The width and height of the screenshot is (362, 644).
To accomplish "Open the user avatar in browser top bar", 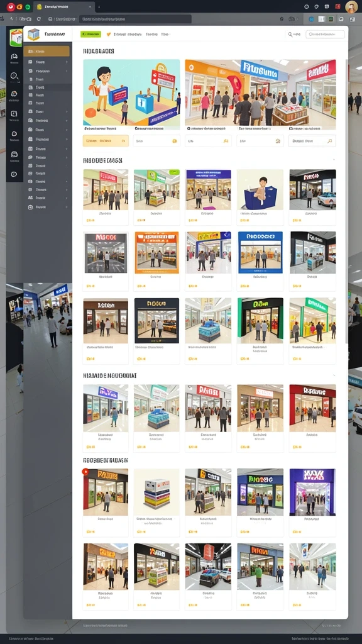I will [351, 7].
